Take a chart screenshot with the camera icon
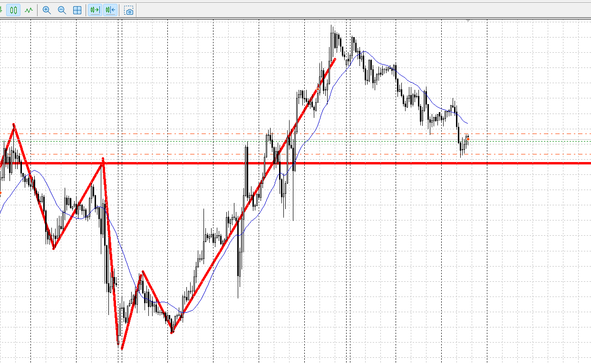Image resolution: width=591 pixels, height=364 pixels. (129, 10)
